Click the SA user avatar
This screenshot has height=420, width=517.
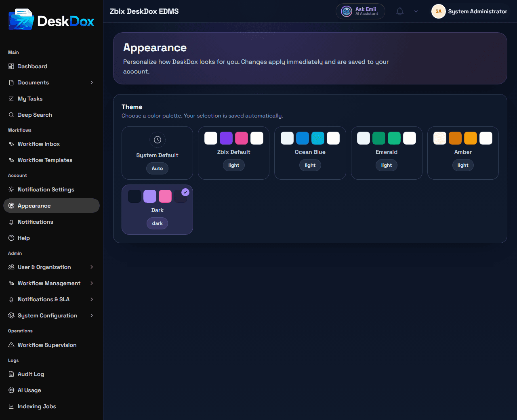[x=438, y=11]
